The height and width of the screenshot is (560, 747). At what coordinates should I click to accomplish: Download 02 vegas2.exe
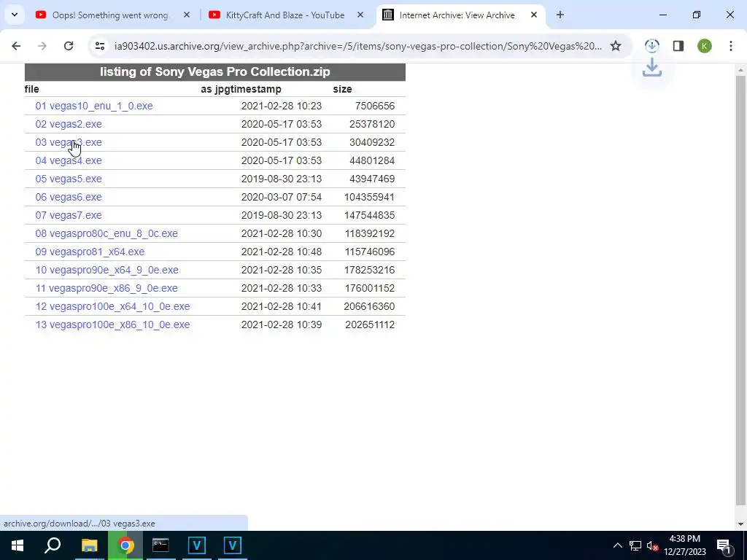pyautogui.click(x=68, y=124)
